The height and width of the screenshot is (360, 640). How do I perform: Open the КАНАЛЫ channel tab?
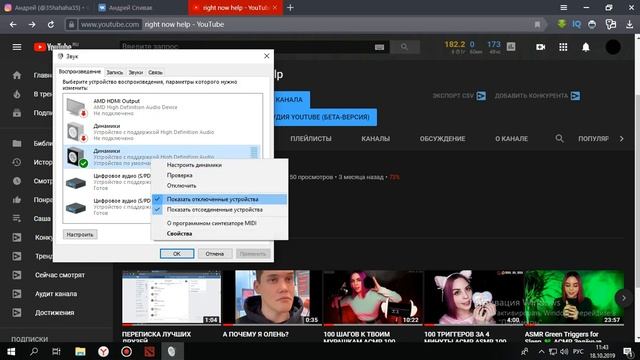[376, 139]
